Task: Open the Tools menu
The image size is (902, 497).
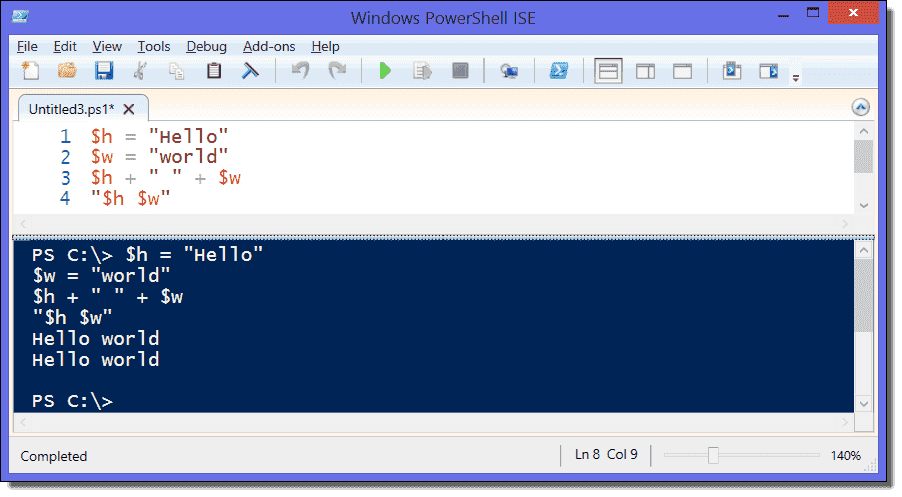Action: click(x=154, y=47)
